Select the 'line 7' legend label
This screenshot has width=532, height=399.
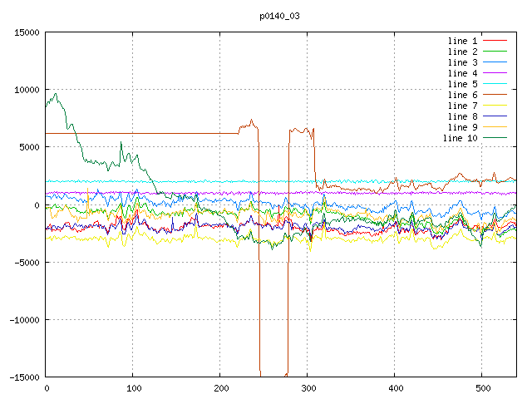click(462, 106)
